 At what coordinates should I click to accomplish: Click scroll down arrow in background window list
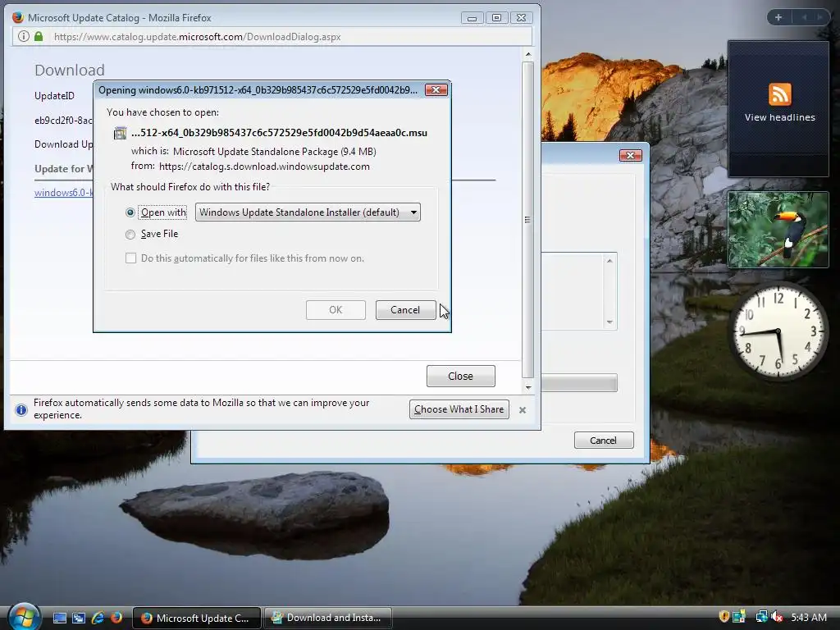coord(609,322)
